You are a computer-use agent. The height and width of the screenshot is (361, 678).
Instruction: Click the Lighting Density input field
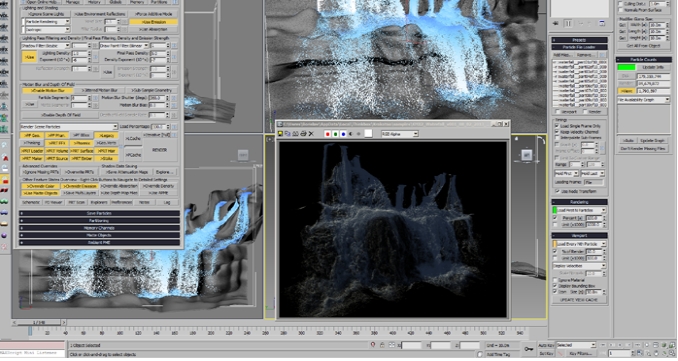pyautogui.click(x=80, y=54)
